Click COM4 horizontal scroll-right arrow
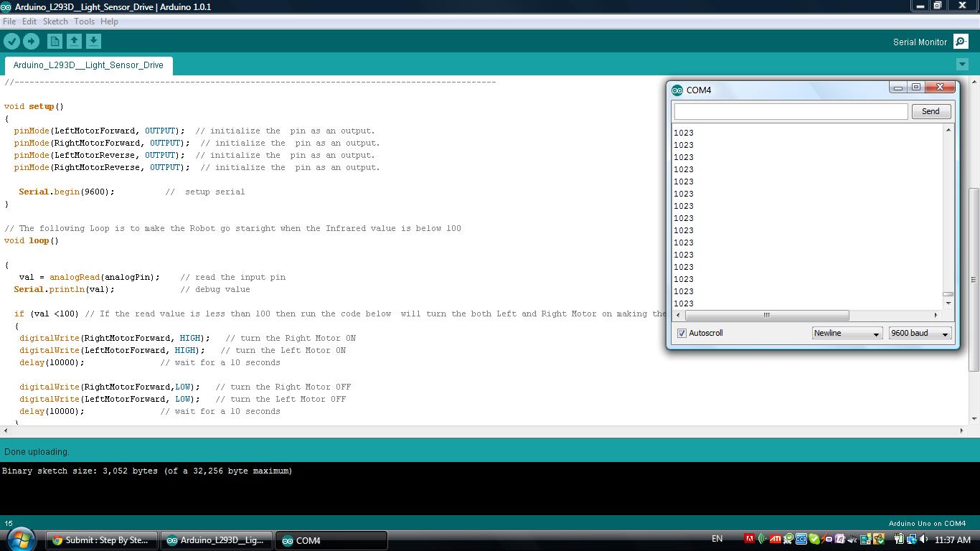This screenshot has width=980, height=551. click(936, 315)
